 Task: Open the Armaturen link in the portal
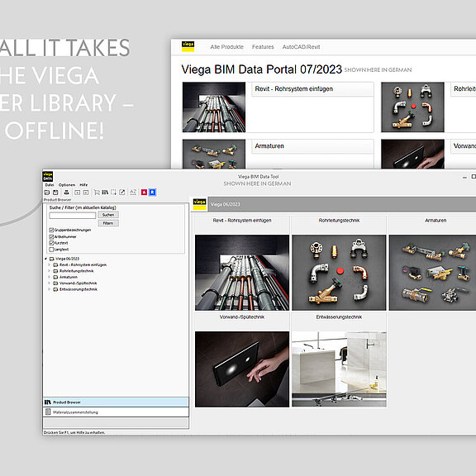[x=269, y=146]
